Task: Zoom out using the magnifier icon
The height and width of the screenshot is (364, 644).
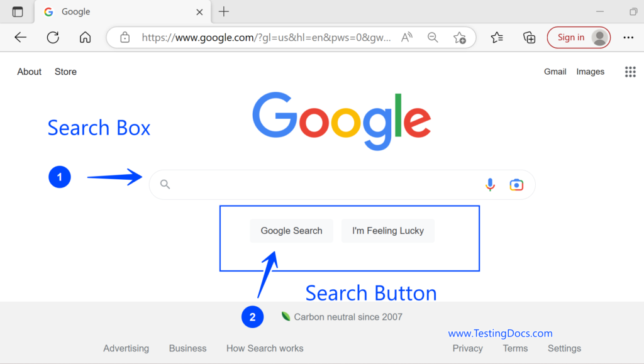Action: pos(433,37)
